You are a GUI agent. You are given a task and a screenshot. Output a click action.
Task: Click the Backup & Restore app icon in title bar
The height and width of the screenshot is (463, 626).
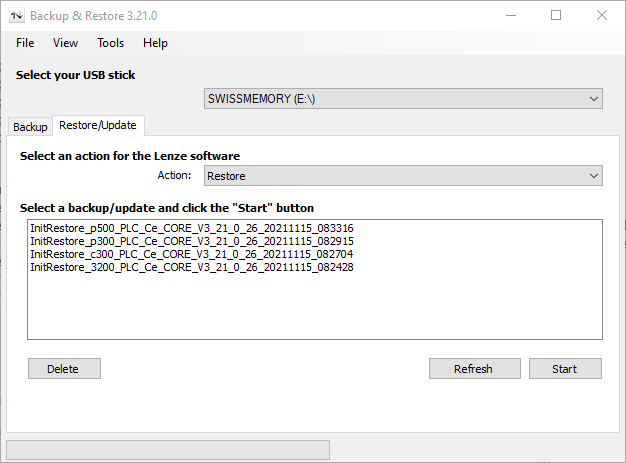coord(16,15)
